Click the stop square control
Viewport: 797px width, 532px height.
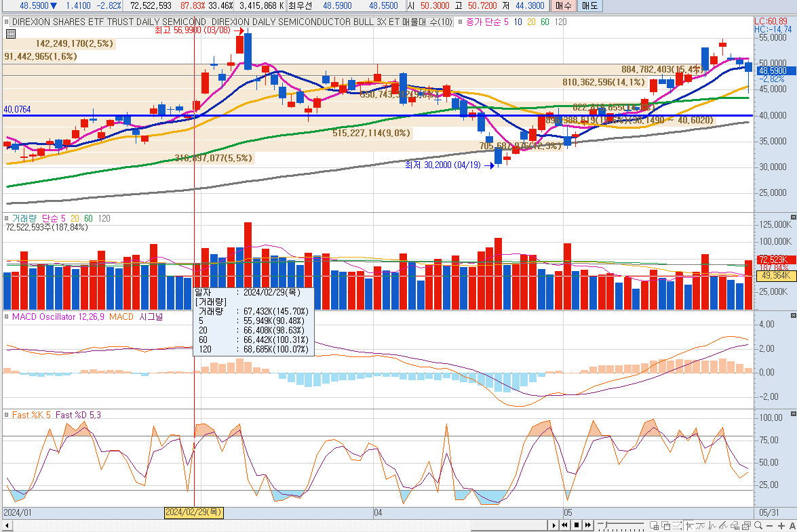coord(577,525)
